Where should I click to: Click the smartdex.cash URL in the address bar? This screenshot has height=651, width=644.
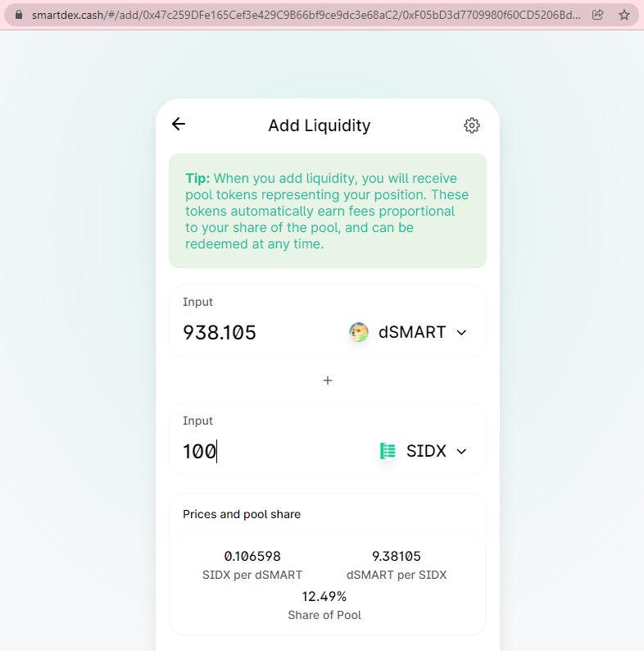click(306, 15)
